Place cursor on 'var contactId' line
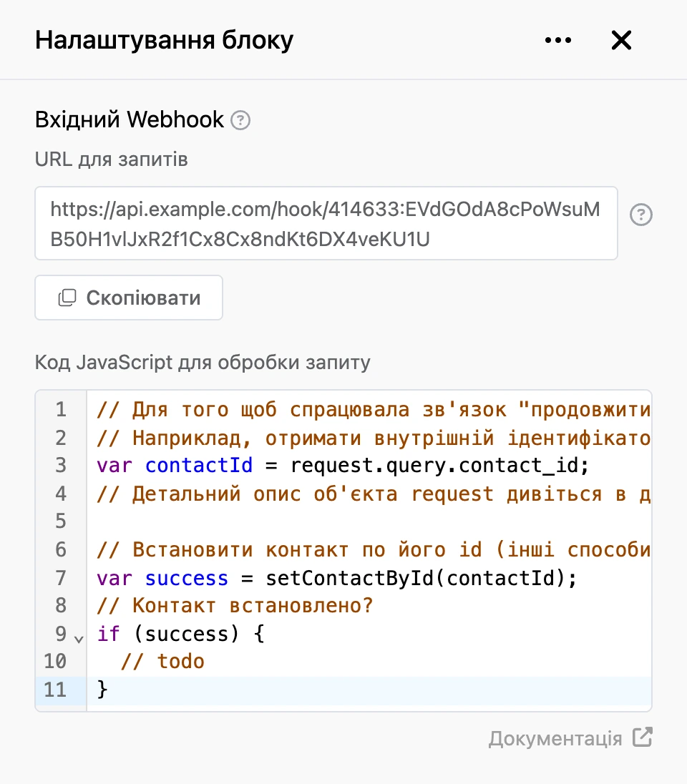 (x=343, y=466)
